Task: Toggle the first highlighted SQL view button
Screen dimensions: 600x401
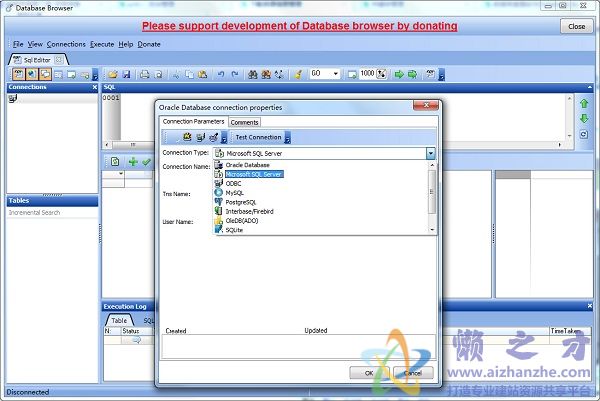Action: coord(18,74)
